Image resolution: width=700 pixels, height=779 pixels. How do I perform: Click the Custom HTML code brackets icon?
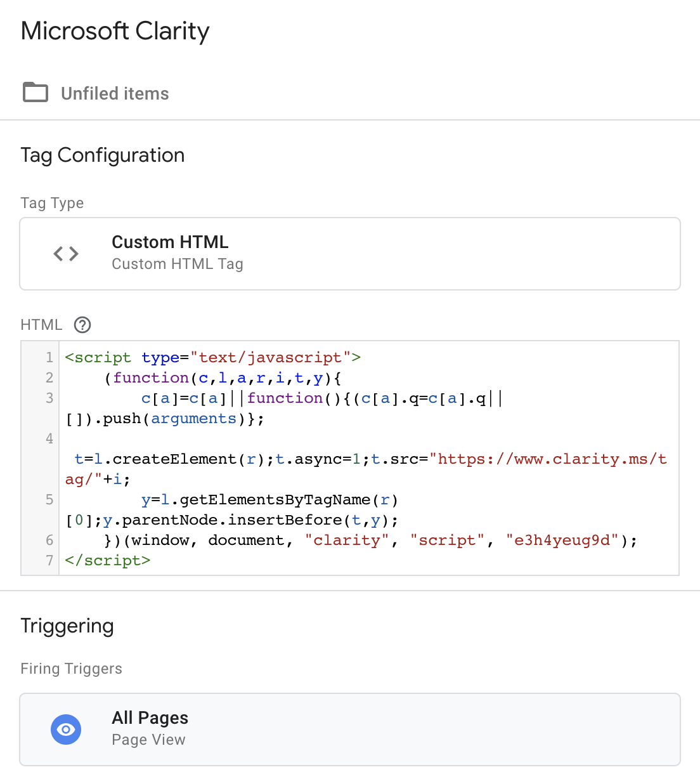coord(66,254)
